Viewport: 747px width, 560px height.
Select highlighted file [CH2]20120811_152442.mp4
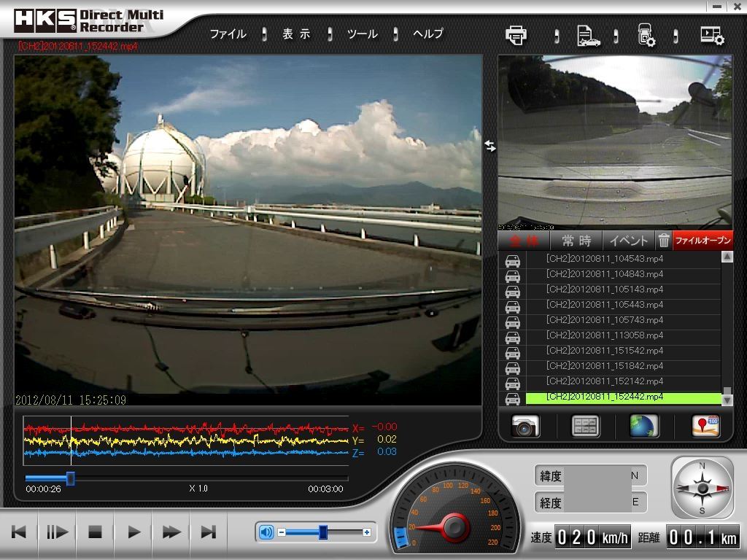point(623,397)
